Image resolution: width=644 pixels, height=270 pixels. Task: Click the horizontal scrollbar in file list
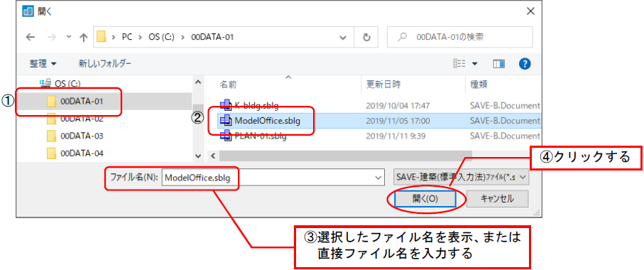345,156
